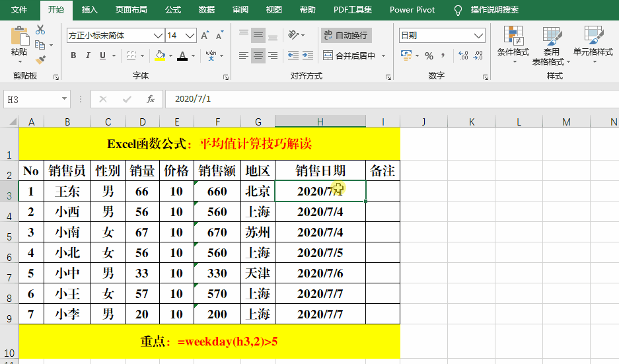This screenshot has height=364, width=619.
Task: Click the Format Painter brush icon
Action: click(41, 60)
